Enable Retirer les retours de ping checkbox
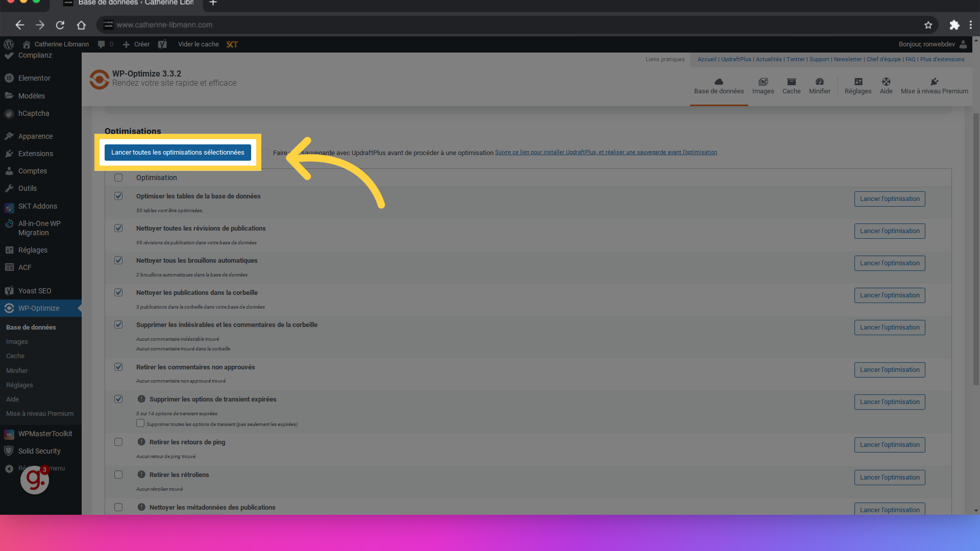The height and width of the screenshot is (551, 980). click(118, 442)
